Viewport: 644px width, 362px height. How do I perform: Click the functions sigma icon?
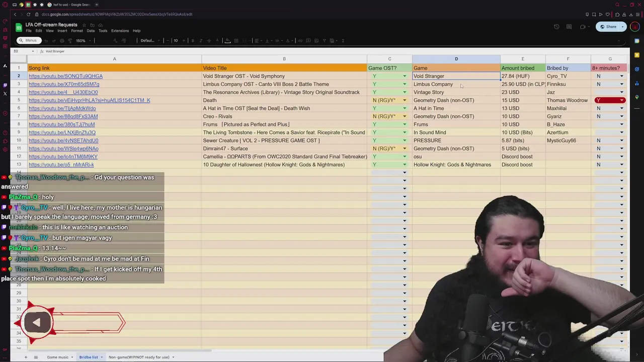point(343,40)
